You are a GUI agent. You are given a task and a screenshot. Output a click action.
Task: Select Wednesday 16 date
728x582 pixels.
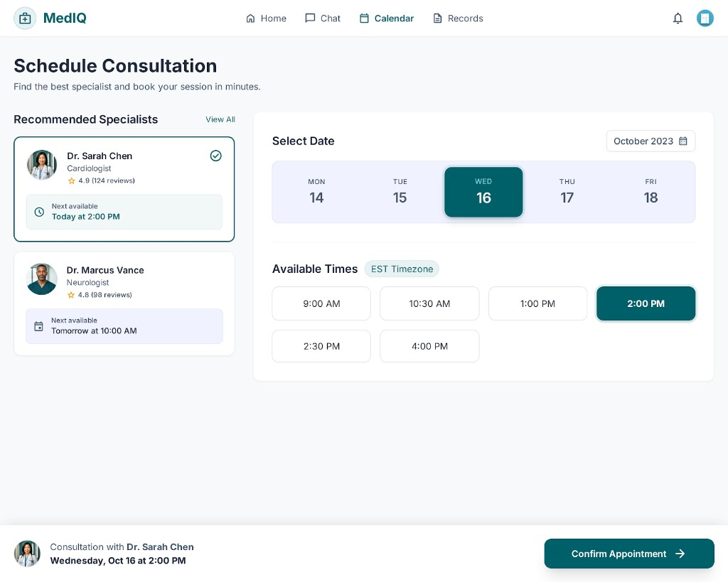[483, 192]
